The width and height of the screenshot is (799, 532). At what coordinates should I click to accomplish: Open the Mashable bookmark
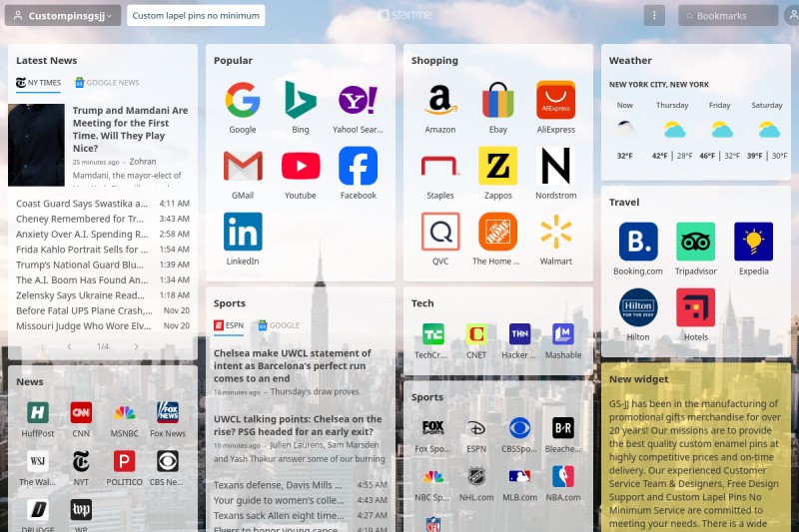[563, 334]
